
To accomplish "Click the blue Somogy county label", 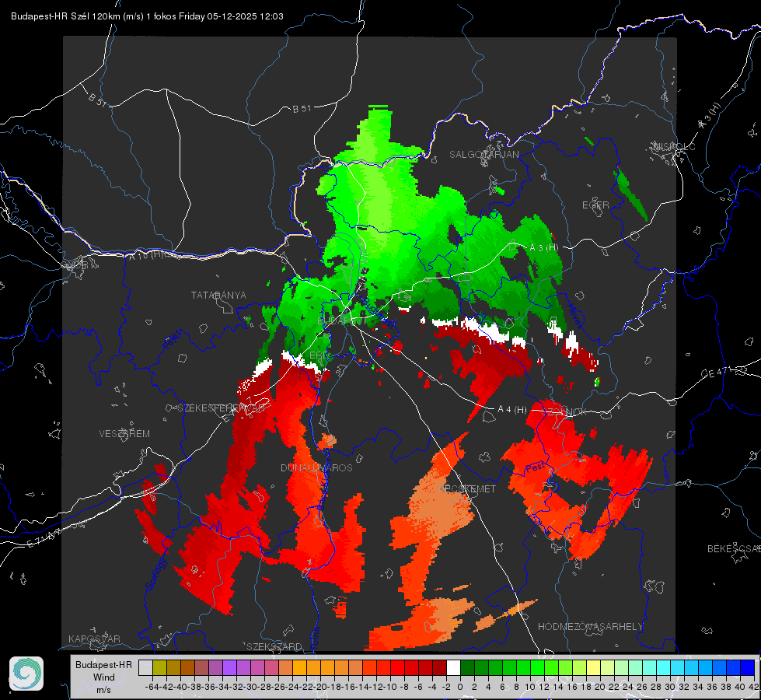I will tap(156, 572).
